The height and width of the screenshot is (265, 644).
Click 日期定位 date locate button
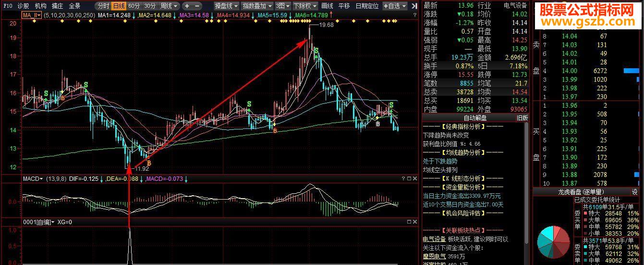click(366, 6)
